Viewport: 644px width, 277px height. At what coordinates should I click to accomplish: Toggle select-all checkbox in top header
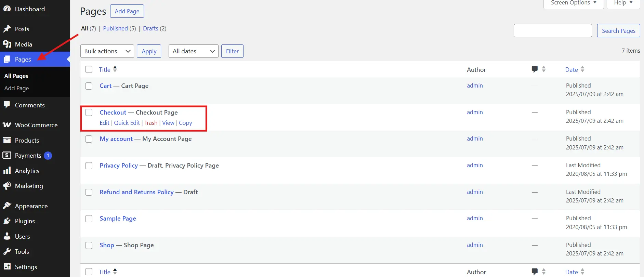(x=89, y=69)
